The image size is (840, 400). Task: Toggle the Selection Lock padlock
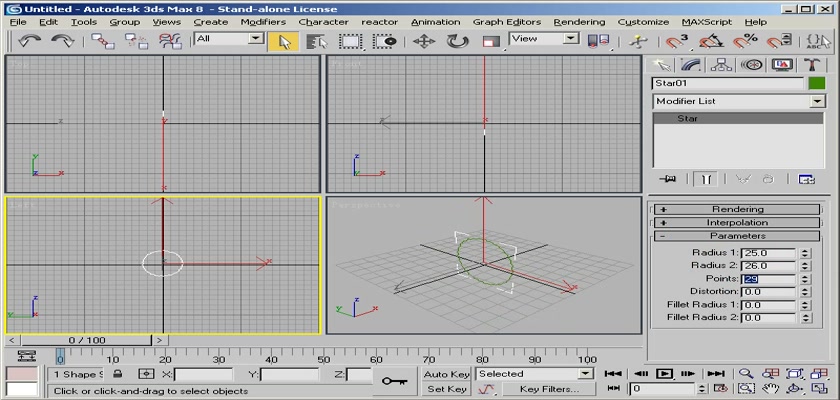coord(117,374)
